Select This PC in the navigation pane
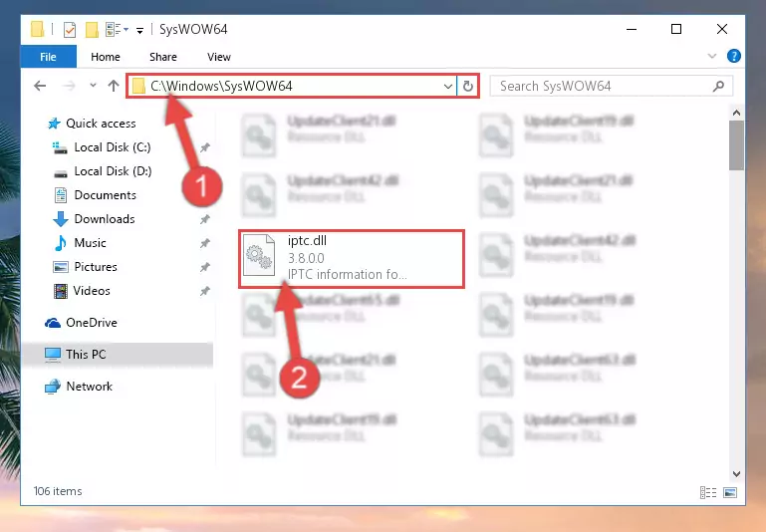Viewport: 766px width, 532px height. [86, 355]
